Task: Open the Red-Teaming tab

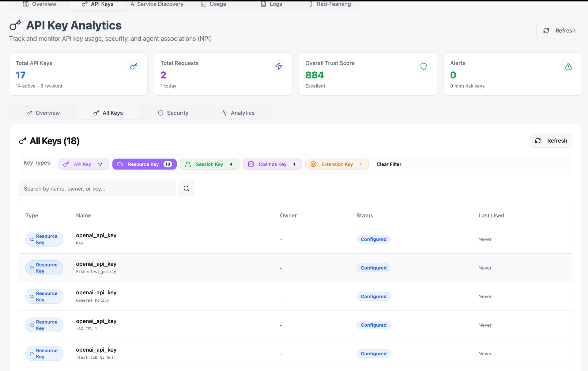Action: point(329,4)
